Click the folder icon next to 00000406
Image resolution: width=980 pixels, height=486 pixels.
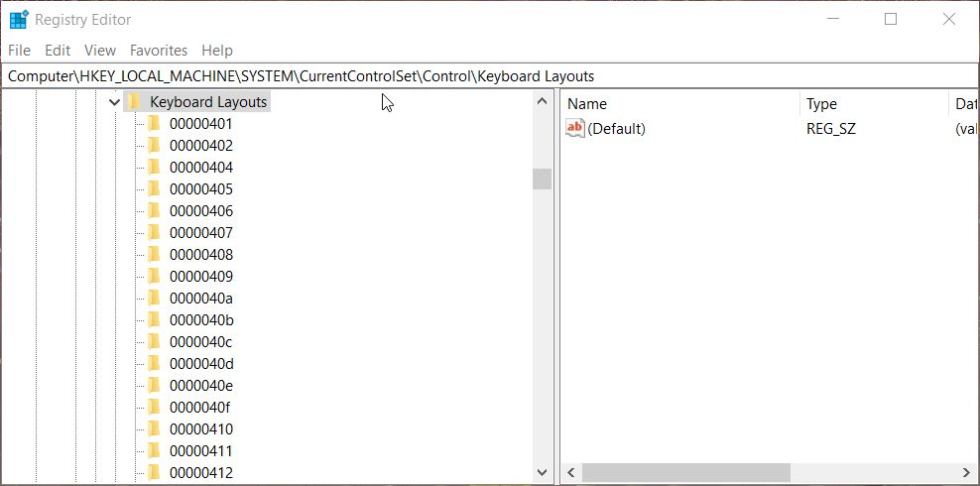(154, 211)
